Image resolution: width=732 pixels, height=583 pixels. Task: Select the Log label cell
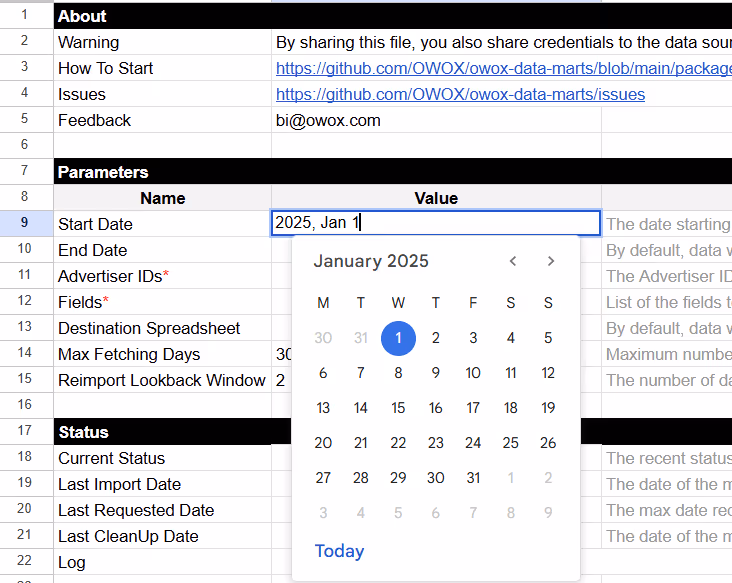[x=162, y=562]
